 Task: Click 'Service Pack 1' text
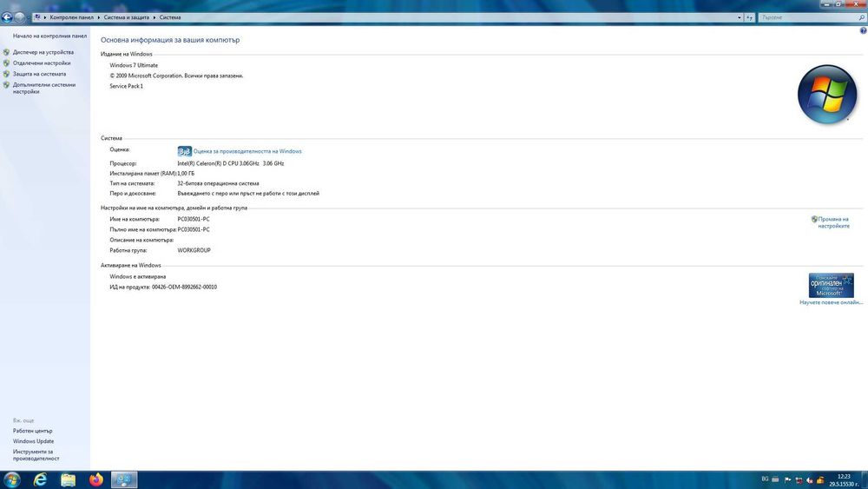[x=126, y=86]
